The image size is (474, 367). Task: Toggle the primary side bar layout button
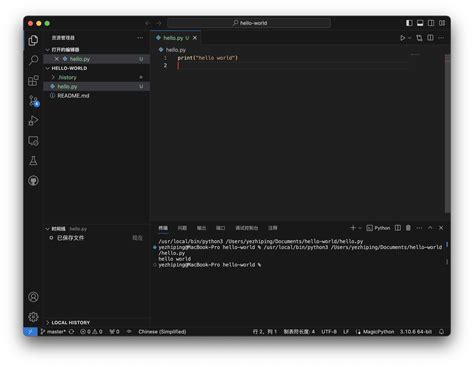(x=409, y=23)
